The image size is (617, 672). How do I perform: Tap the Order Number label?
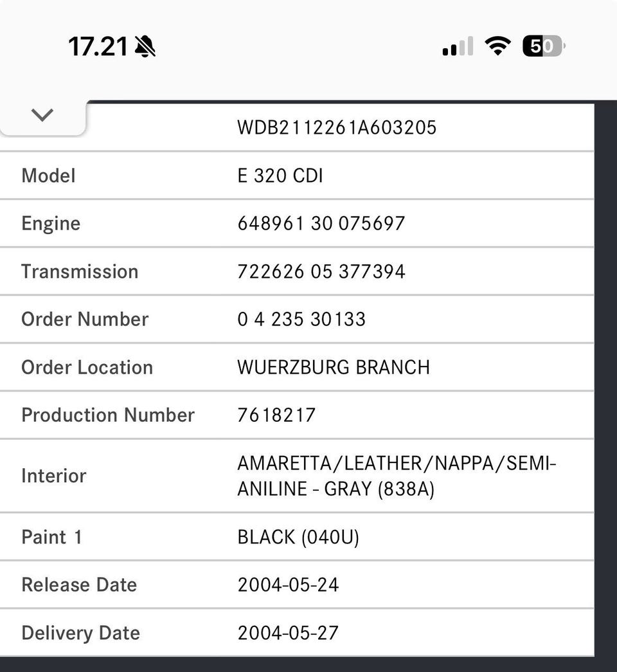tap(85, 319)
